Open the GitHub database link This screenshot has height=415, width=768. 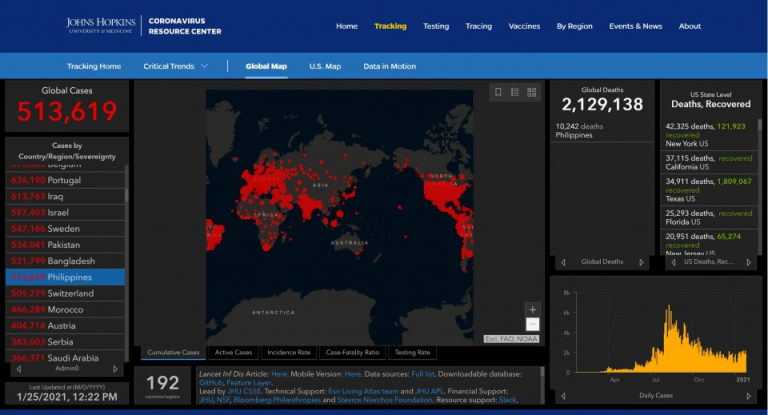[211, 382]
